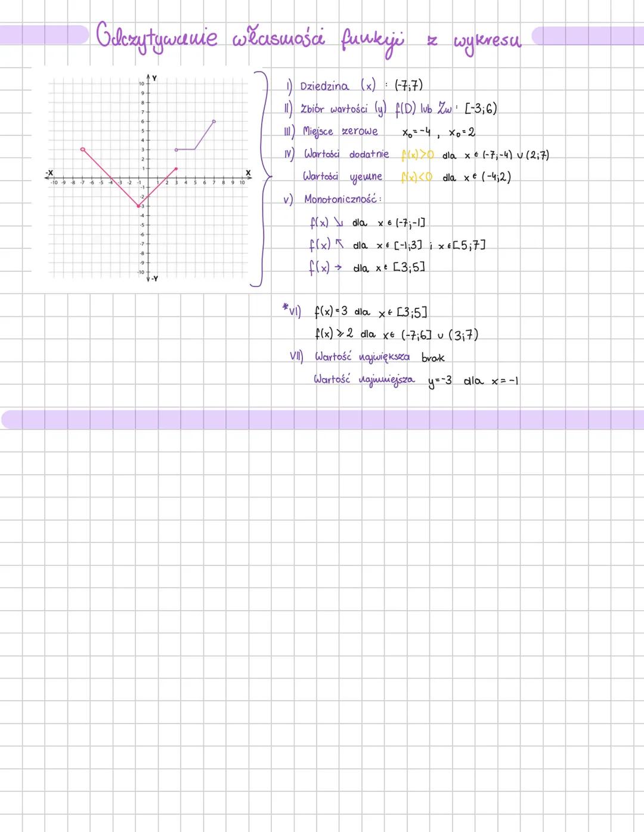The height and width of the screenshot is (832, 644).
Task: Click the asterisk beside item VI
Action: tap(285, 308)
